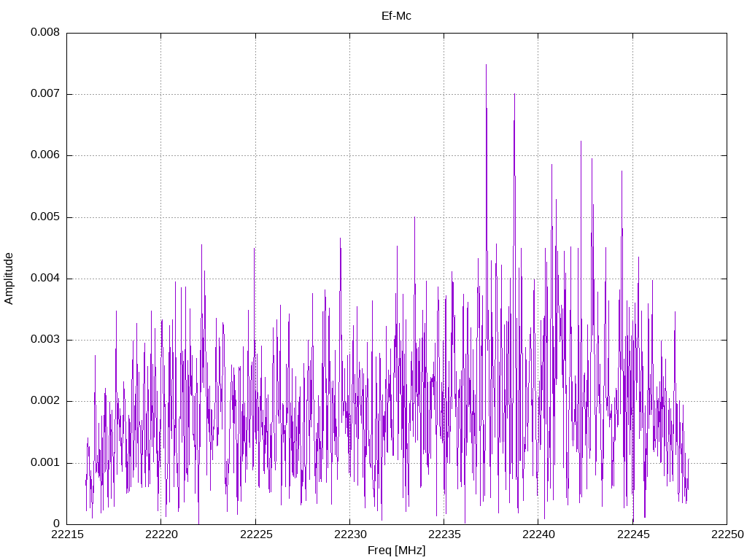Click the second-tallest peak reaching 0.007
Viewport: 747px width, 560px height.
click(514, 95)
